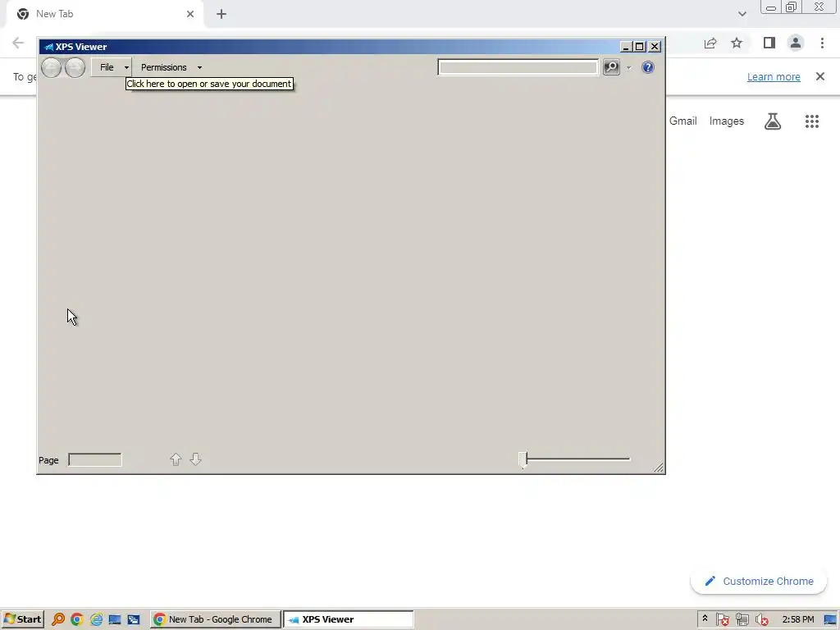The width and height of the screenshot is (840, 630).
Task: Go to previous page with up arrow
Action: pos(176,459)
